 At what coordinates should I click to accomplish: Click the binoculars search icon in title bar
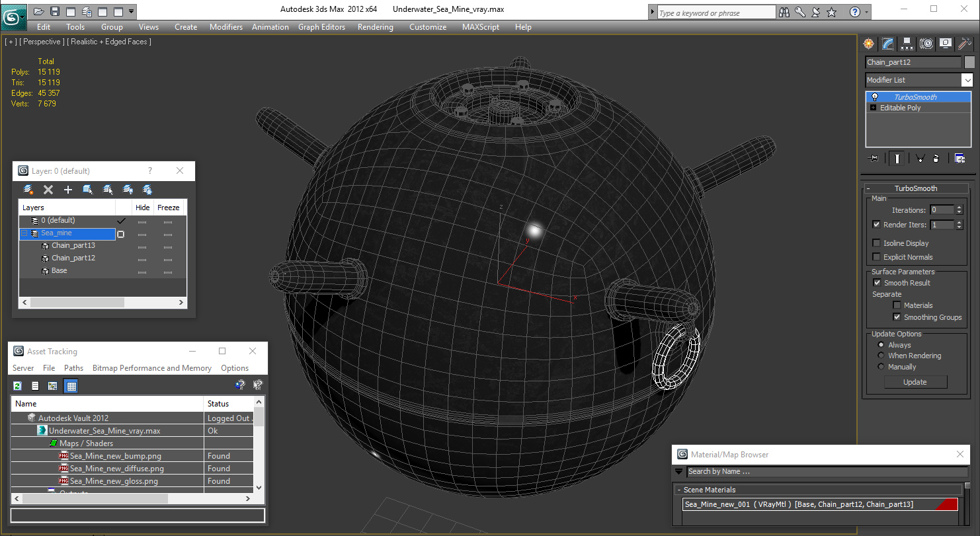click(785, 12)
